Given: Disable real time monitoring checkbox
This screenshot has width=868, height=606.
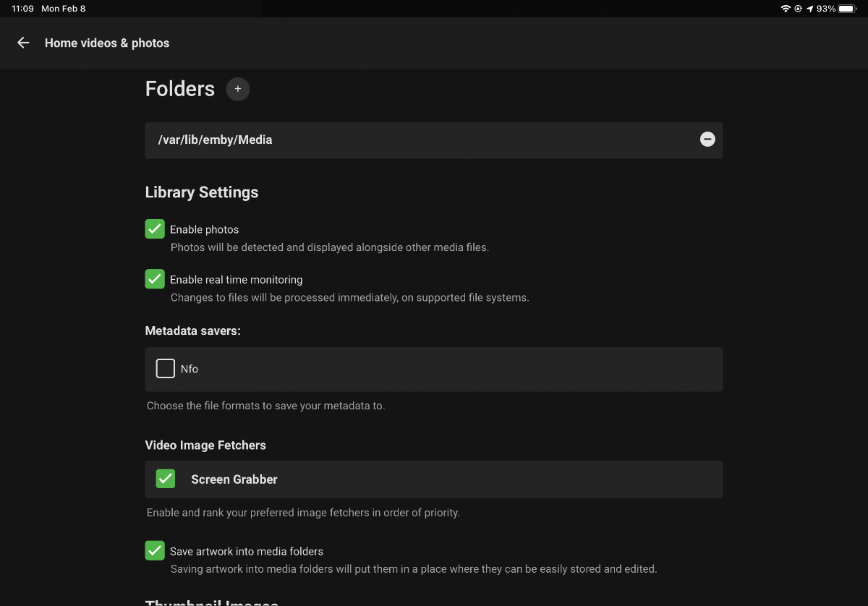Looking at the screenshot, I should coord(155,279).
